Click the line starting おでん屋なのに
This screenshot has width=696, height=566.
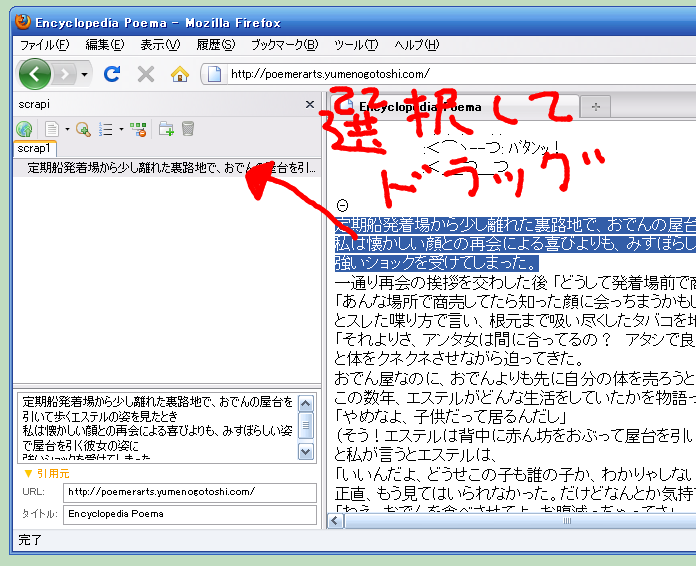(515, 378)
